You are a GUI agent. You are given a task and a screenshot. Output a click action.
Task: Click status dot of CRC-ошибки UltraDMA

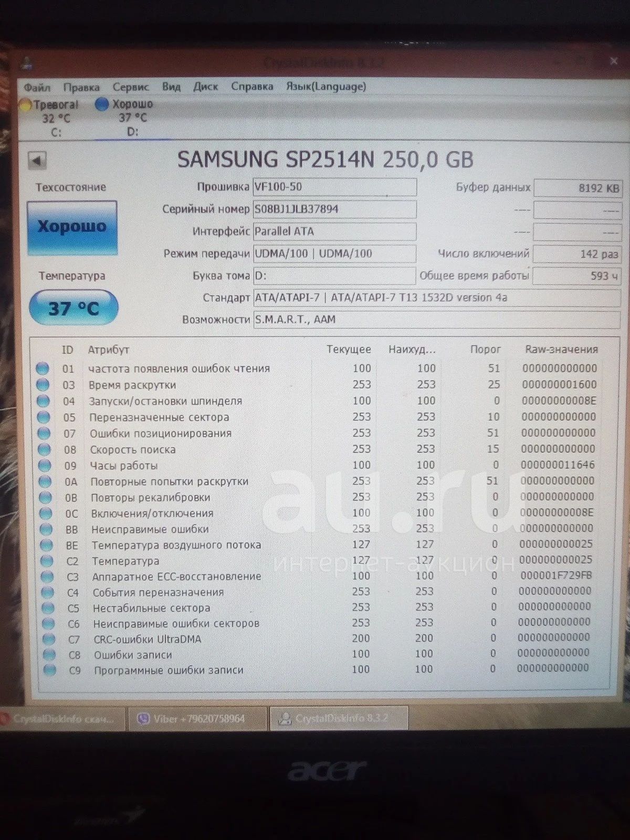pos(49,639)
